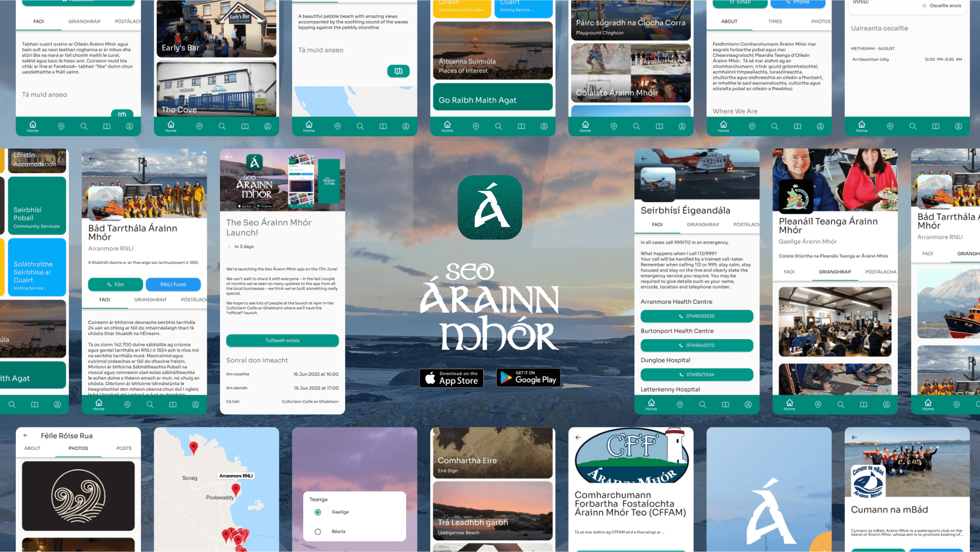Viewport: 980px width, 552px height.
Task: Tap book icon on Áiteanna Suimiúla screen
Action: pyautogui.click(x=521, y=126)
